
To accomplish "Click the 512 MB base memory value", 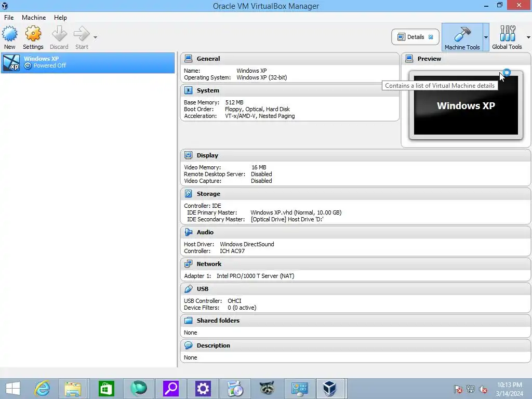I will 234,102.
